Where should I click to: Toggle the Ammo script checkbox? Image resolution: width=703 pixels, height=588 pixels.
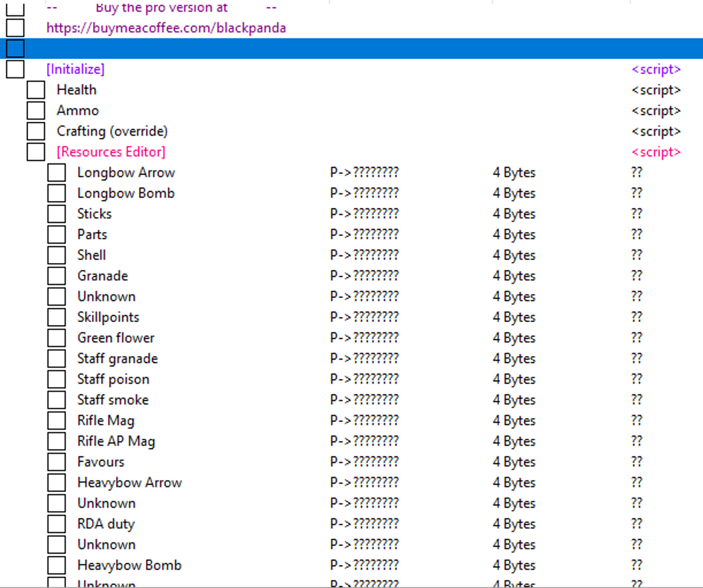(36, 111)
